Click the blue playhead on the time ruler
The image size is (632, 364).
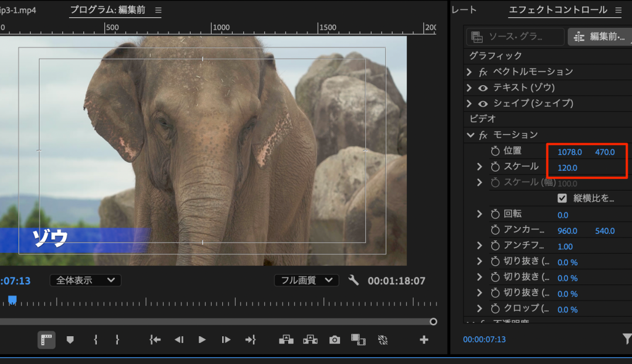pyautogui.click(x=12, y=300)
